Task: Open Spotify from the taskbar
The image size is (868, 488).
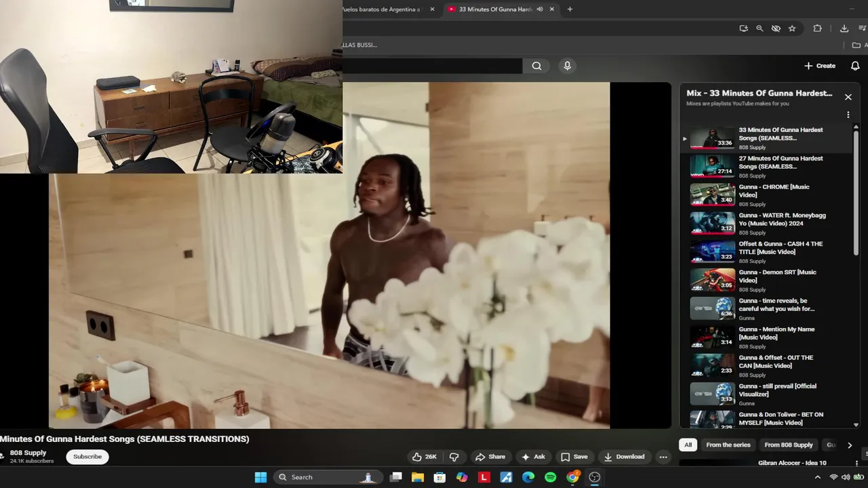Action: (551, 477)
